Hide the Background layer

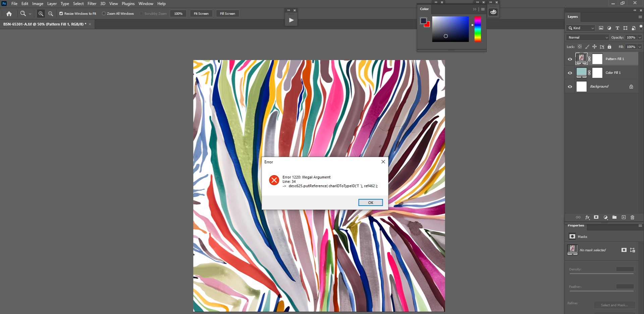tap(570, 87)
